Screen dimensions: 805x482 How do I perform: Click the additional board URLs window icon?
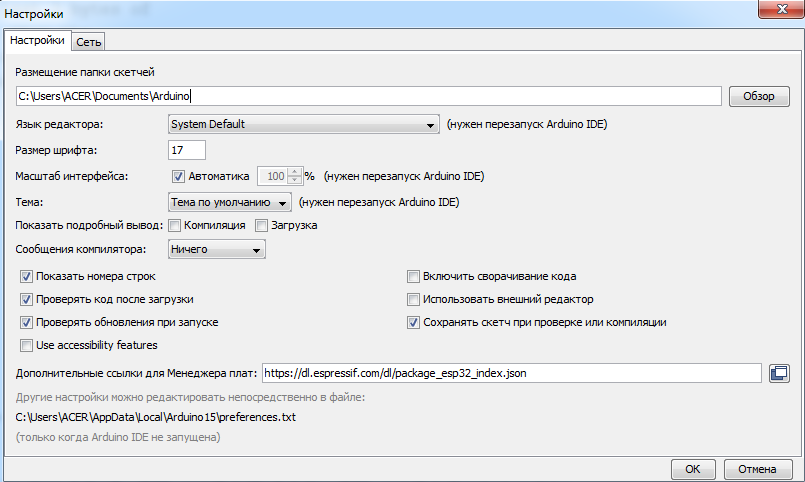pyautogui.click(x=780, y=373)
